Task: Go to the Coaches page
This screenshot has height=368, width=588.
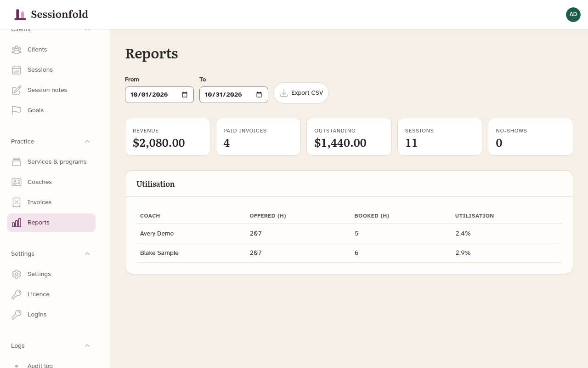Action: (51, 182)
